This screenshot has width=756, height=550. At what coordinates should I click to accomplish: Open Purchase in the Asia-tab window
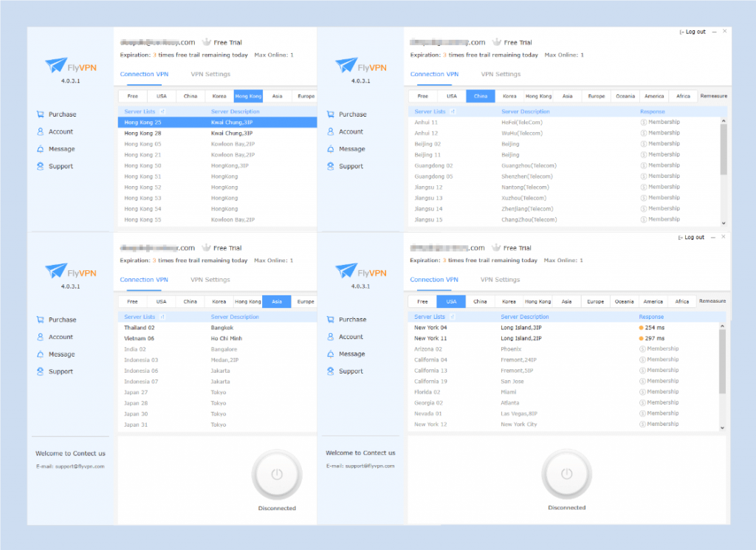(56, 320)
